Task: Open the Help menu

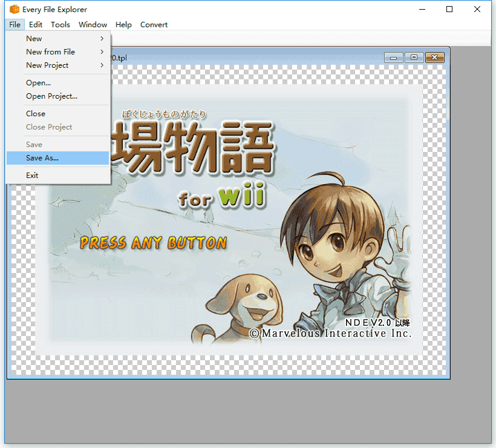Action: tap(123, 25)
